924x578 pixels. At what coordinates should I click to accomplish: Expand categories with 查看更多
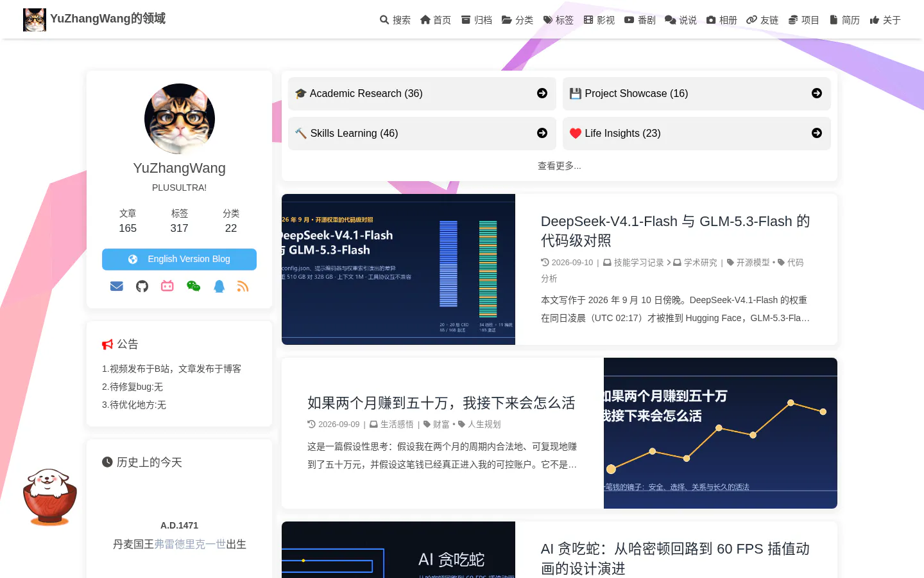click(560, 166)
